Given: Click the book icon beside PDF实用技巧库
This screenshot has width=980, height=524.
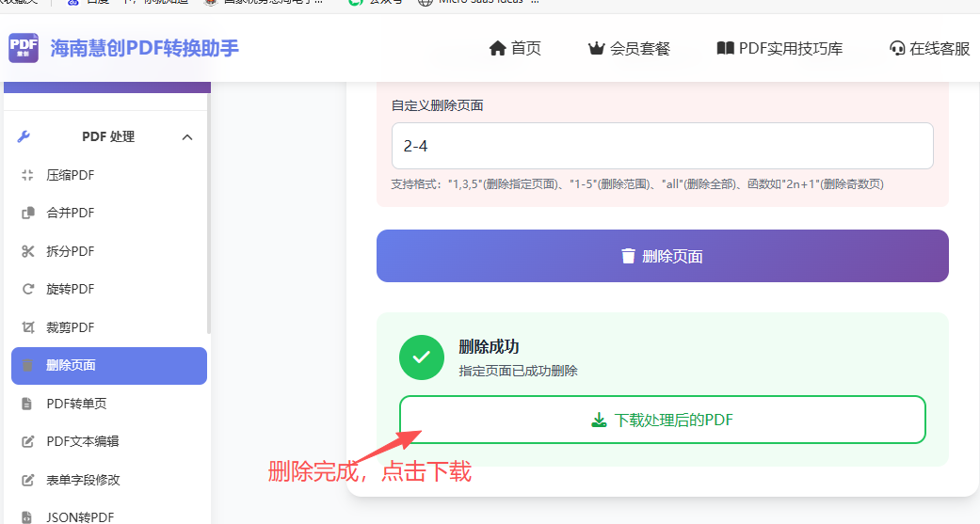Looking at the screenshot, I should [725, 48].
